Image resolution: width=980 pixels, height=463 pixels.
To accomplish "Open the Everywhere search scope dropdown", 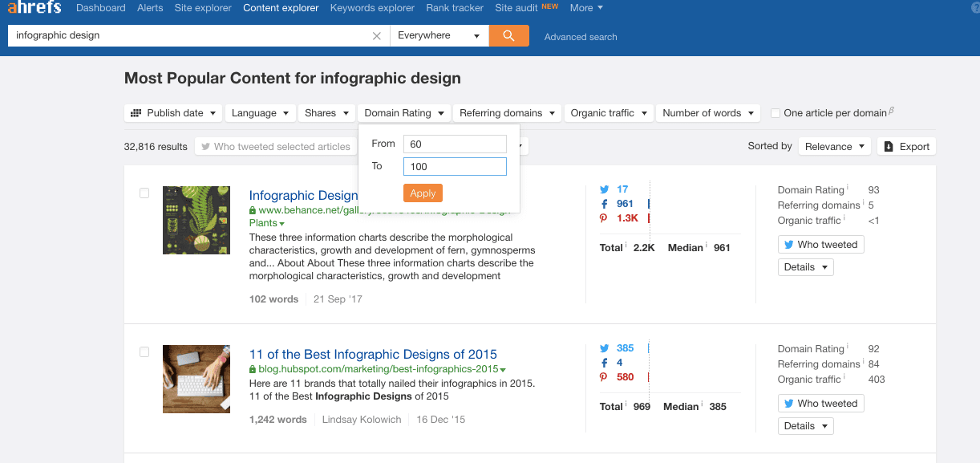I will click(x=439, y=35).
